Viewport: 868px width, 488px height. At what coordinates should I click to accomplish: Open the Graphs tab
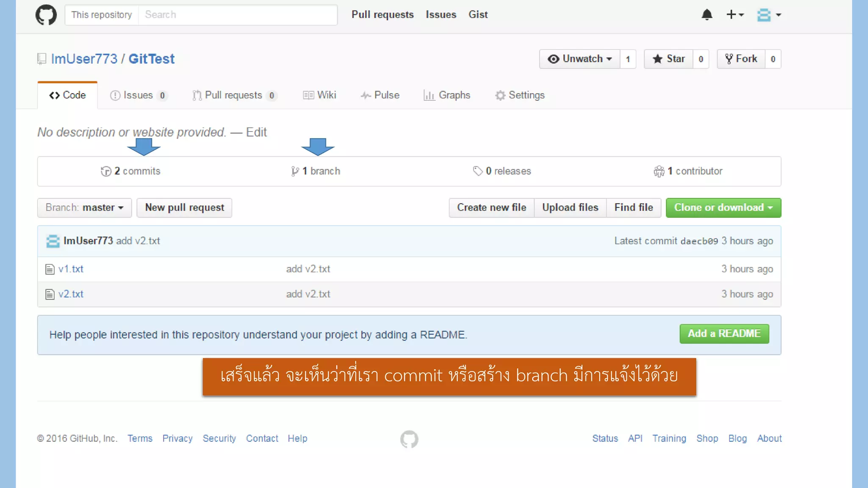pyautogui.click(x=447, y=95)
